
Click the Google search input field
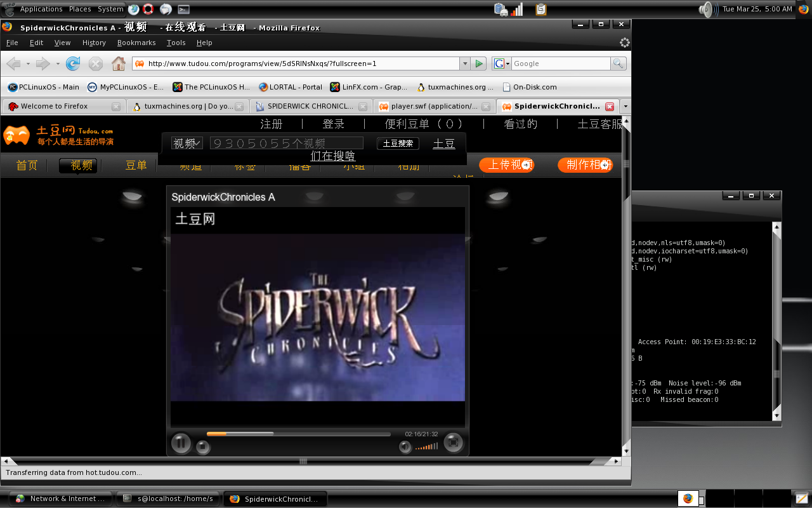pos(561,63)
